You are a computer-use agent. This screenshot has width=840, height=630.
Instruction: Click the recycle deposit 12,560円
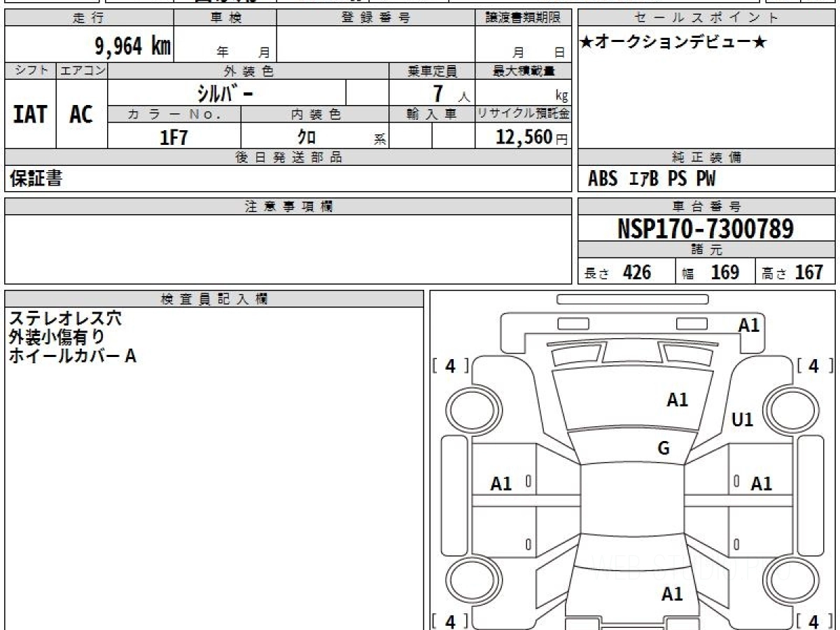[x=531, y=137]
